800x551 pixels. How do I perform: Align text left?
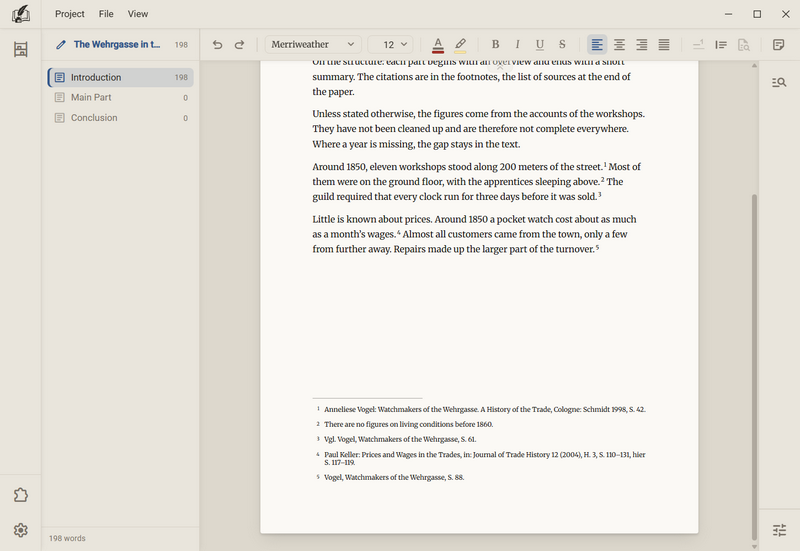coord(597,44)
